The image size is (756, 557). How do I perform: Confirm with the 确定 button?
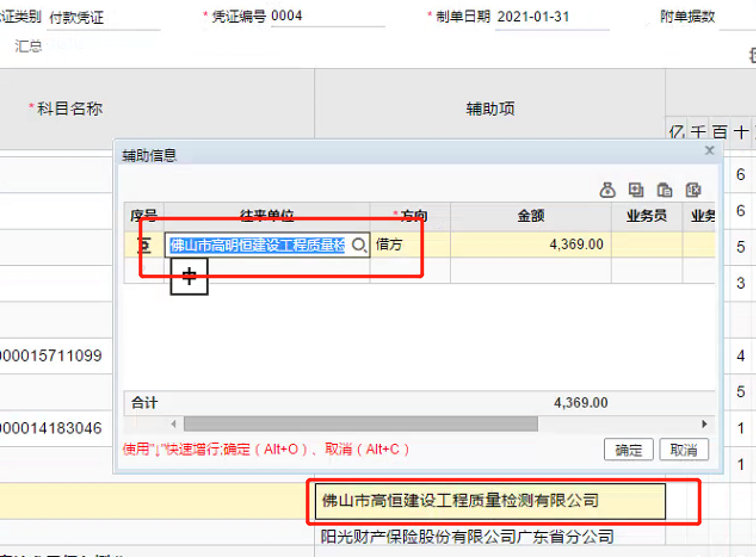coord(629,450)
